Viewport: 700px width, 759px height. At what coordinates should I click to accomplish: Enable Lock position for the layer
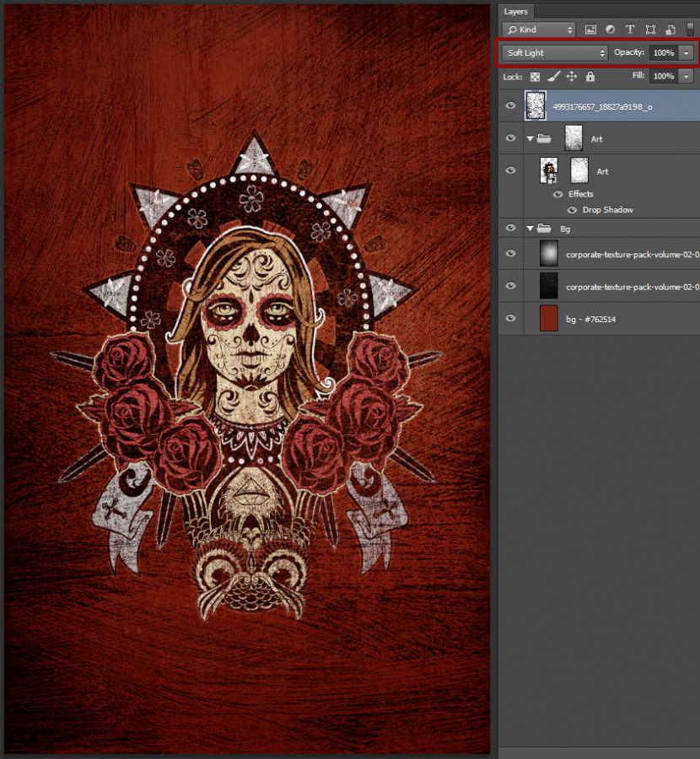point(571,78)
